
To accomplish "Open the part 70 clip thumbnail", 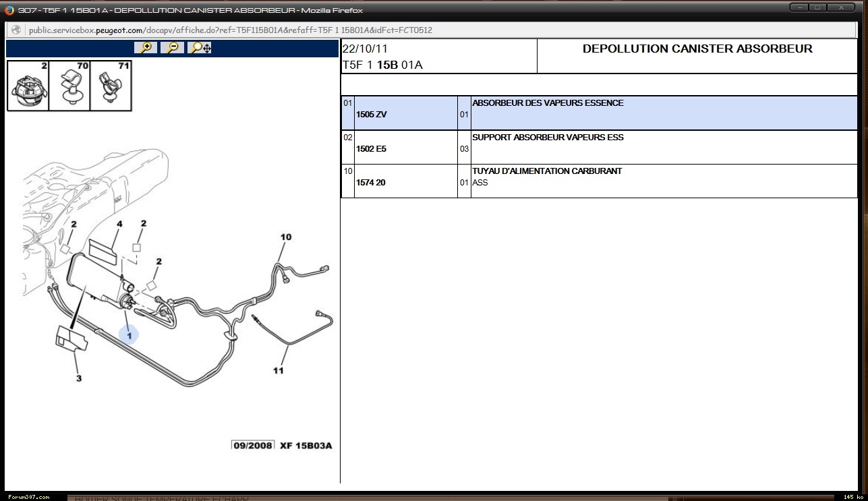I will tap(70, 86).
